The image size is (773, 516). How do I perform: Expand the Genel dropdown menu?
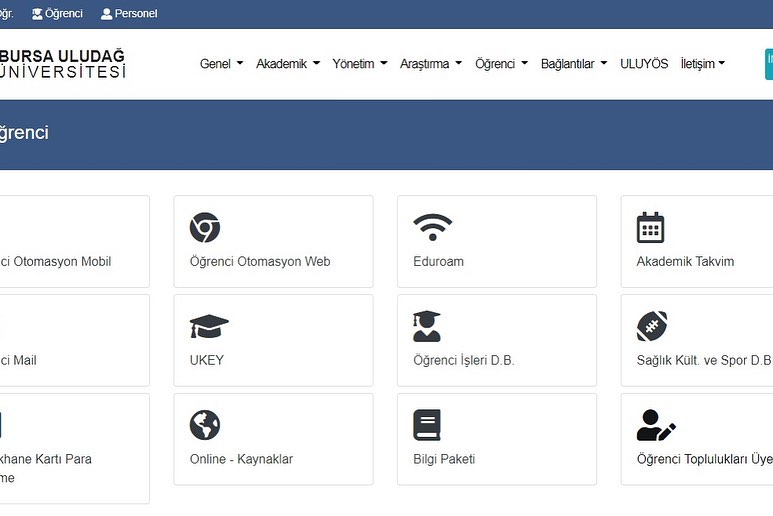[x=221, y=64]
